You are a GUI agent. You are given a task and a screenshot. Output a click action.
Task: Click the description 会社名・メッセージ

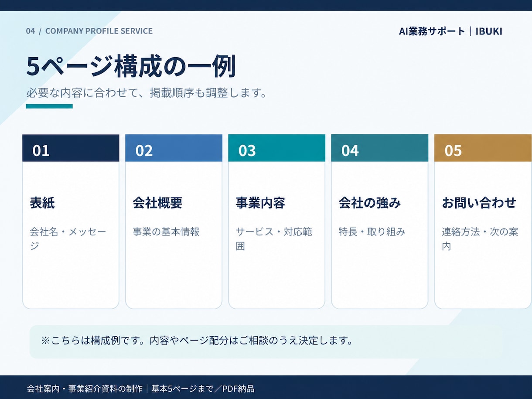click(x=68, y=239)
